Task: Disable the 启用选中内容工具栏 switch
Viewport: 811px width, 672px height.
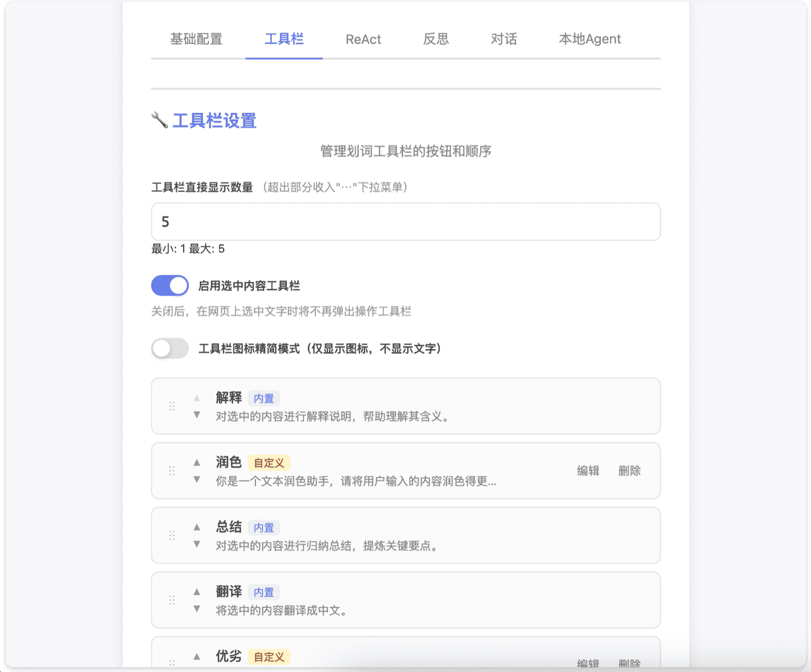Action: 170,286
